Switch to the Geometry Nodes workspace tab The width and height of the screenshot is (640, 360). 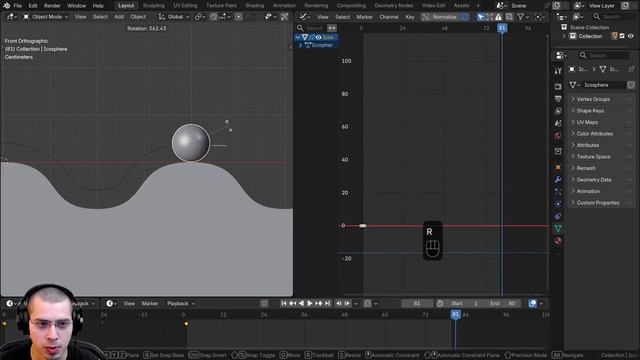click(x=393, y=6)
